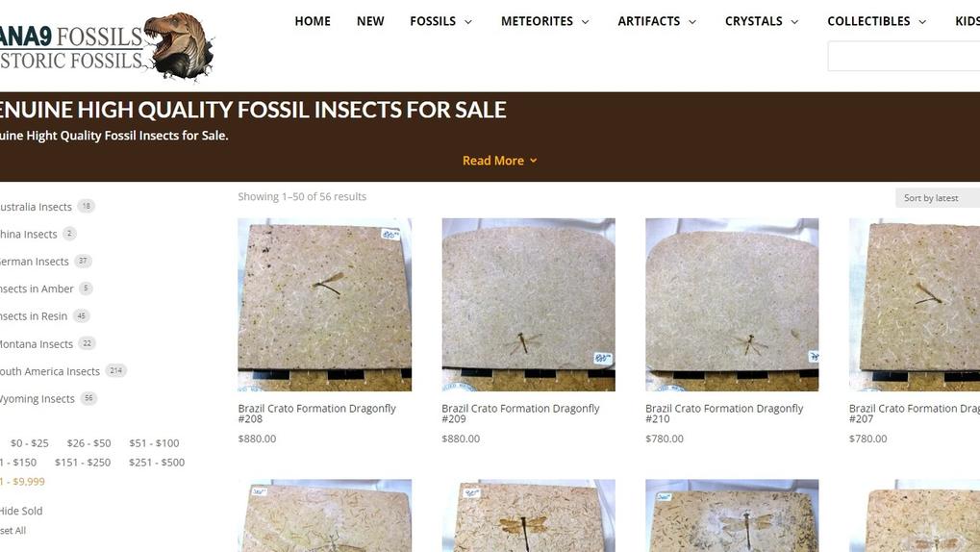Filter by Insects in Amber category
Image resolution: width=980 pixels, height=552 pixels.
point(37,289)
